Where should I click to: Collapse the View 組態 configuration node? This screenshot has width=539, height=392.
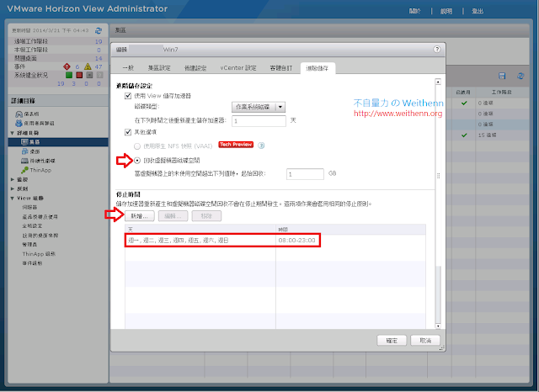tap(13, 199)
